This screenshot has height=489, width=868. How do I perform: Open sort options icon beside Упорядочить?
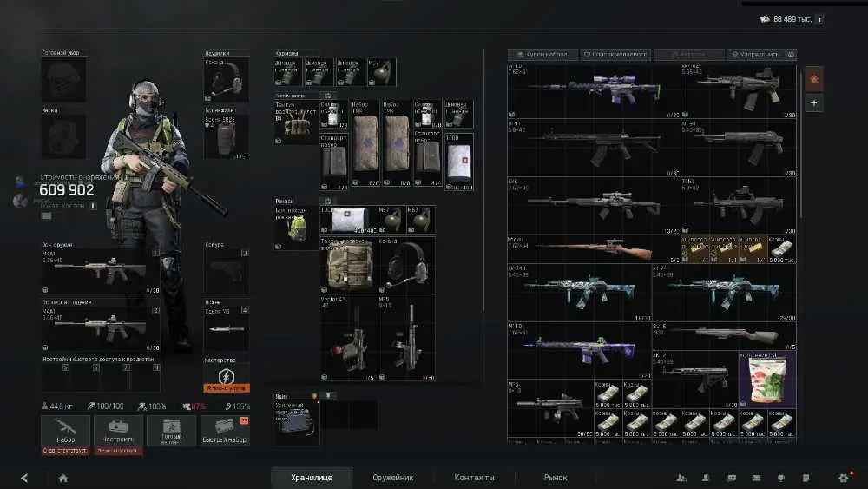(791, 54)
